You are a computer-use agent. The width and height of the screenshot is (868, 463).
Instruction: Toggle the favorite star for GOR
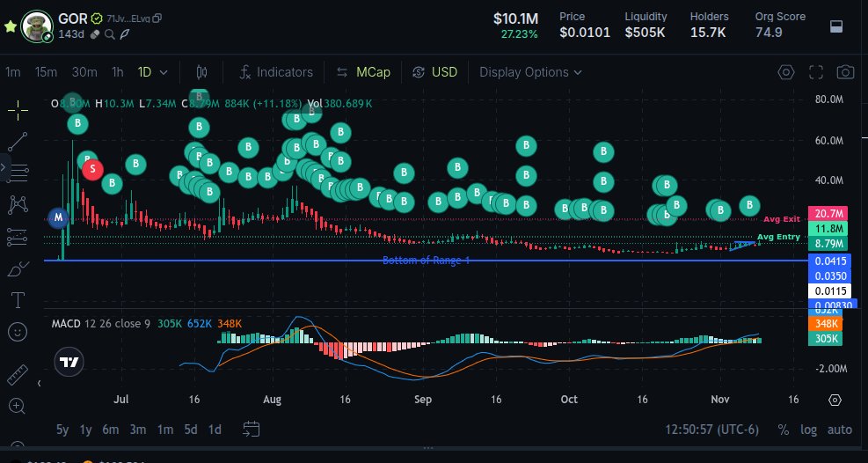10,26
